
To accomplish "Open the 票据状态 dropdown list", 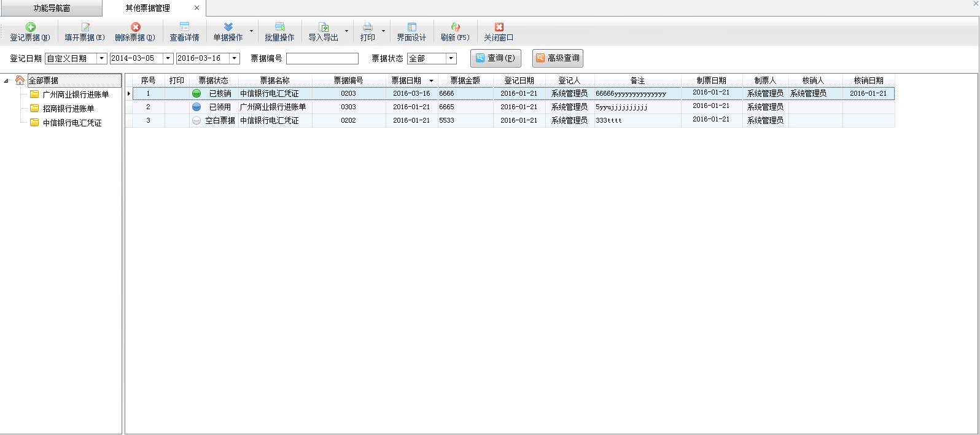I will (x=451, y=58).
